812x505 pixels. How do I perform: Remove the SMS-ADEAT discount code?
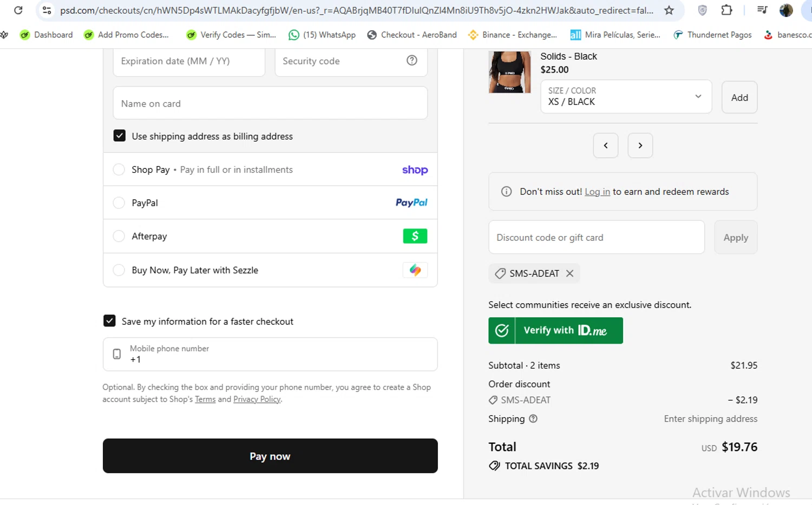[569, 273]
